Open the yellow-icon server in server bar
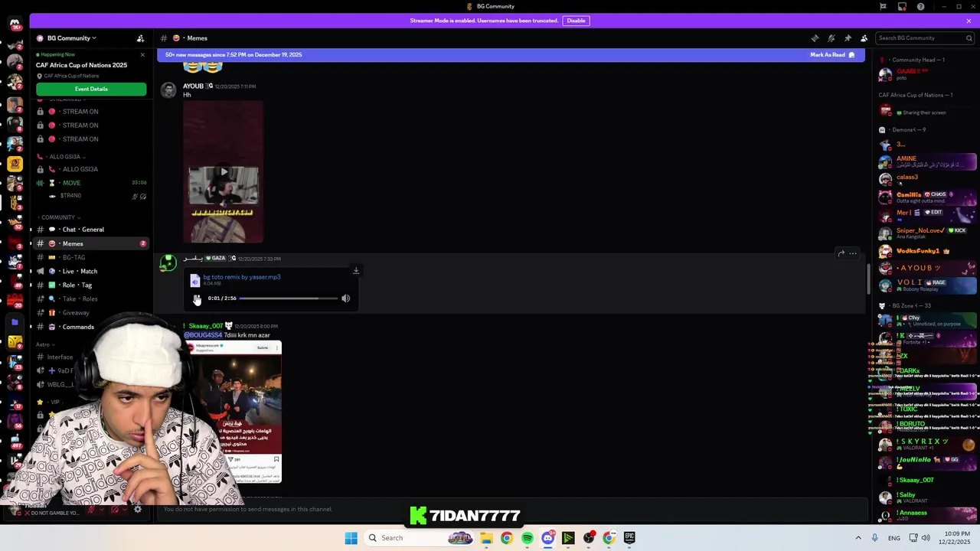The width and height of the screenshot is (980, 551). tap(15, 163)
